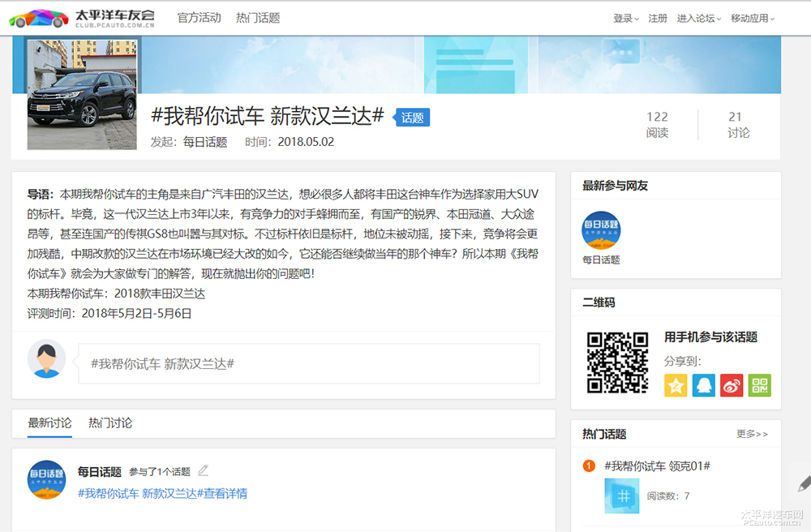Open 官方活动 in the top navigation
The image size is (811, 532).
[199, 18]
